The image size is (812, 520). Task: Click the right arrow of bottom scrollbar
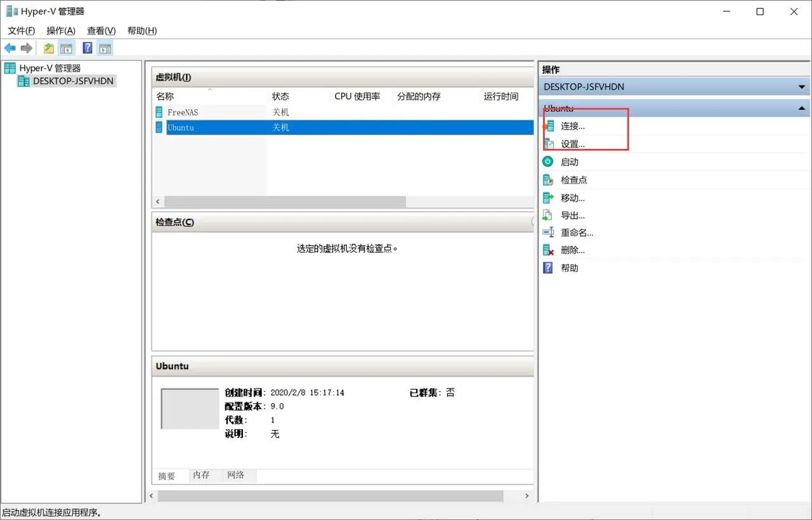(x=527, y=496)
